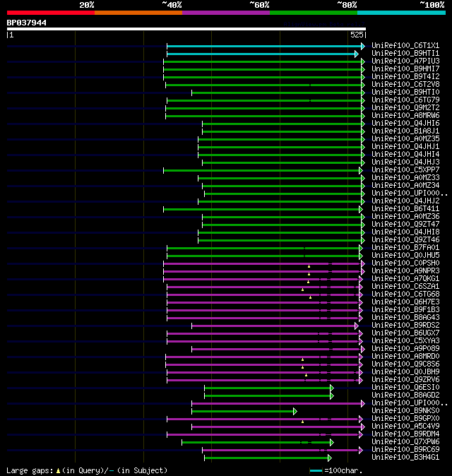Click the UniRef100_Q4JHJ3 entry

405,162
